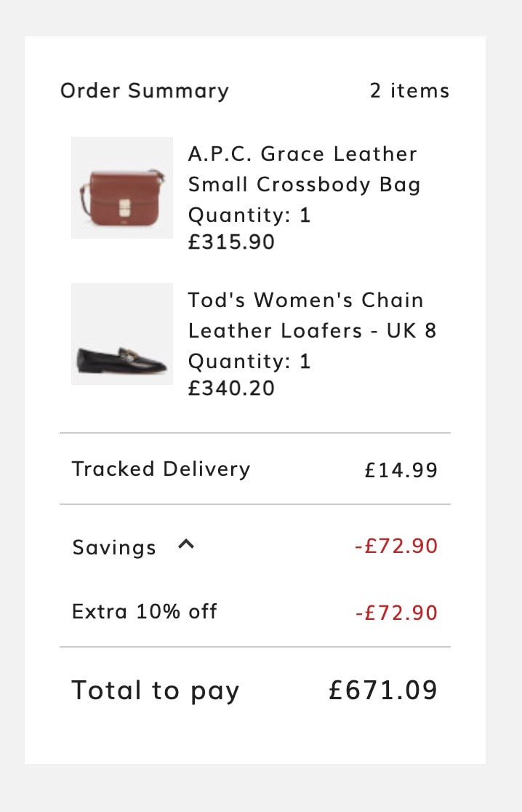Click the loafers' Quantity: 1 text

point(249,362)
